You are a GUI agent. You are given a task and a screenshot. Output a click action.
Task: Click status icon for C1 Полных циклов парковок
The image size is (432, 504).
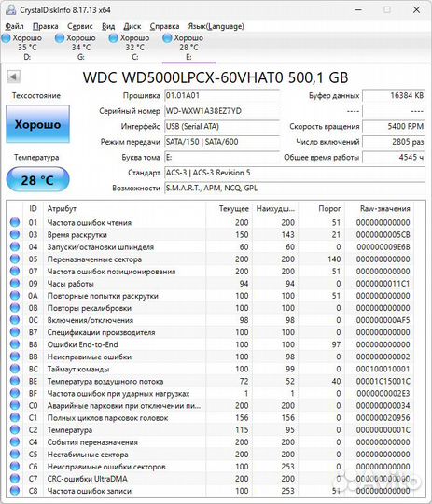click(x=15, y=417)
